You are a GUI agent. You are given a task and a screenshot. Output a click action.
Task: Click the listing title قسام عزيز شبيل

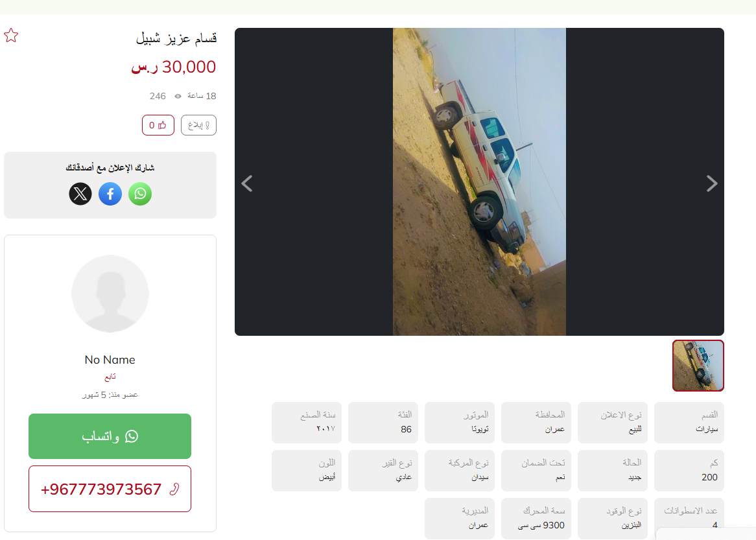176,38
